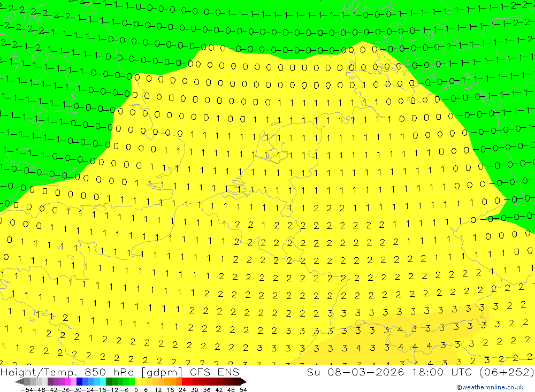Click the '24' label on the legend scale

pyautogui.click(x=182, y=390)
